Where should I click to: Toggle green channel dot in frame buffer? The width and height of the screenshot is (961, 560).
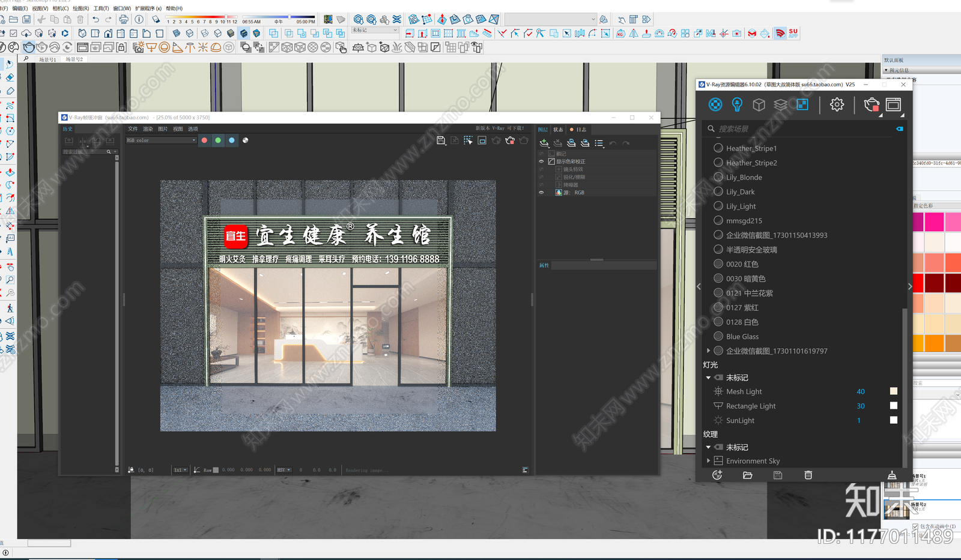pos(218,140)
